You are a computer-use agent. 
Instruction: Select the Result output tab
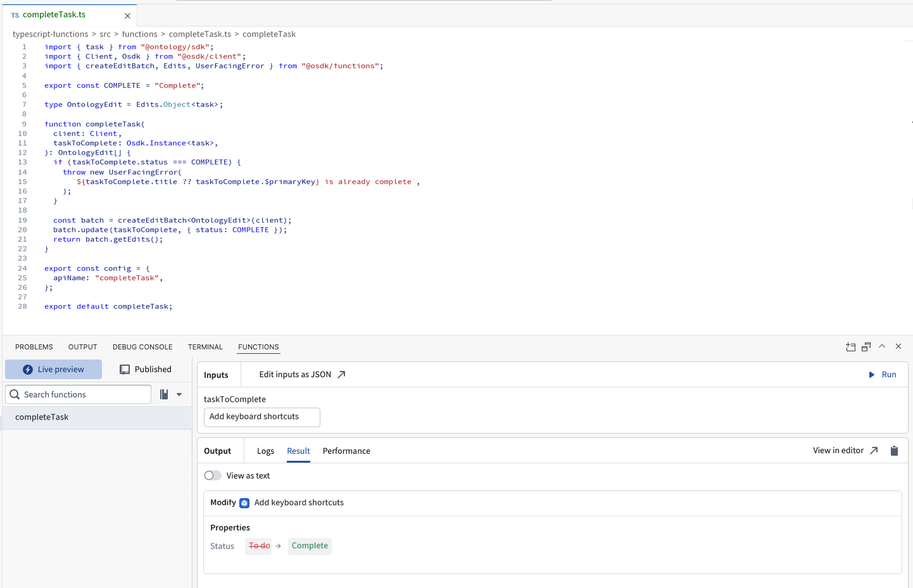(298, 451)
